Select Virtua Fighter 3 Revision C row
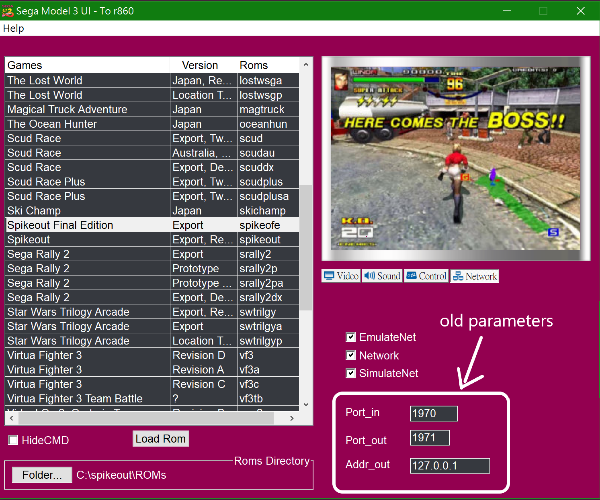The width and height of the screenshot is (600, 500). pos(152,384)
